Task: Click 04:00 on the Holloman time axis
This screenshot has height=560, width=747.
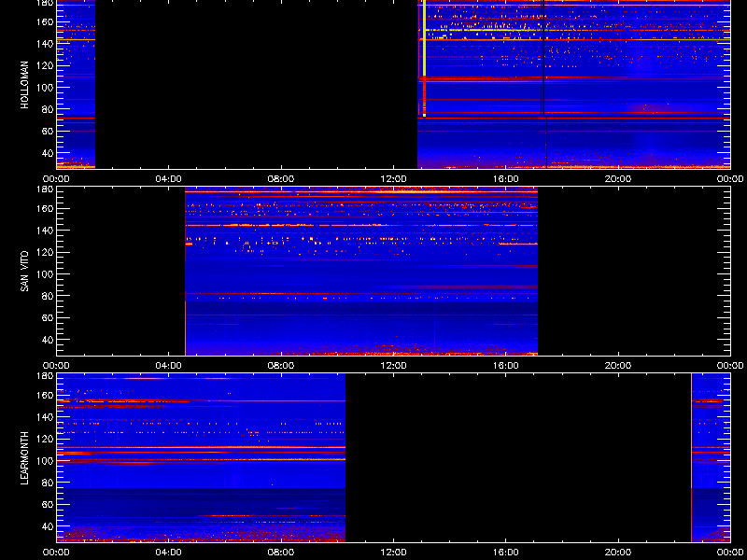Action: (169, 179)
